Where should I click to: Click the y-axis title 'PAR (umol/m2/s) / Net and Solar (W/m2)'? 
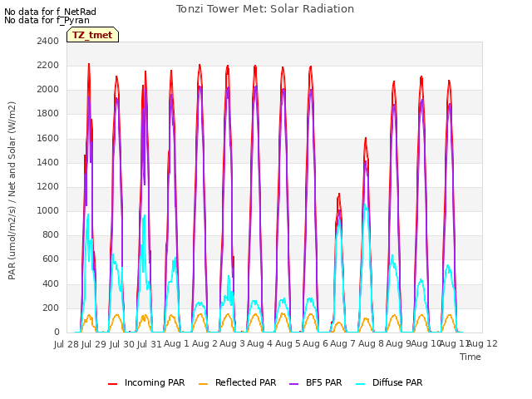(x=12, y=190)
